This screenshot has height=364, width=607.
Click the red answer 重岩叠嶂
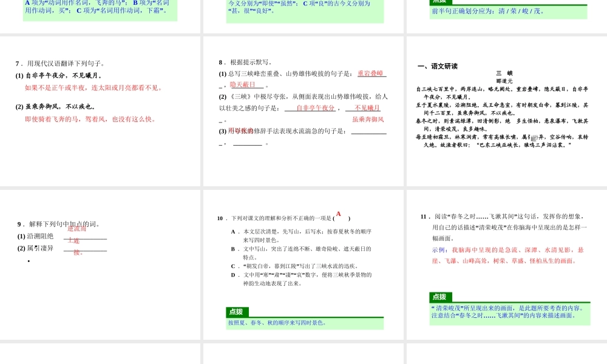click(370, 73)
